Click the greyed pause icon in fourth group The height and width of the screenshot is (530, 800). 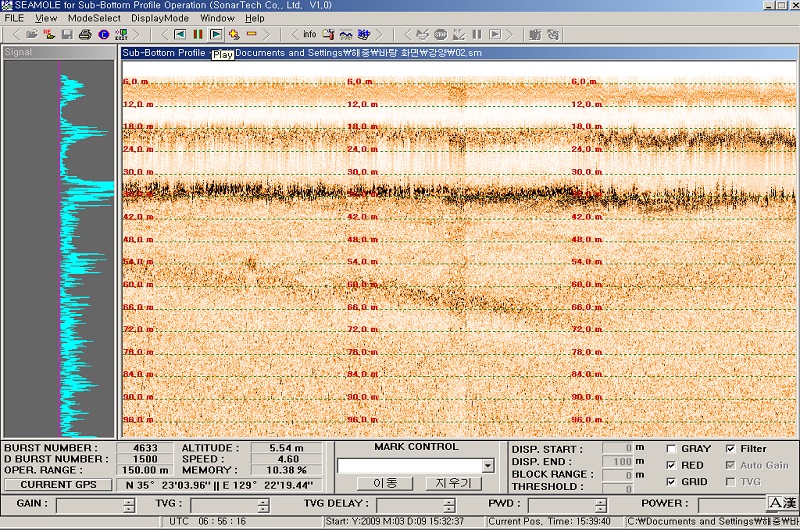click(x=477, y=34)
